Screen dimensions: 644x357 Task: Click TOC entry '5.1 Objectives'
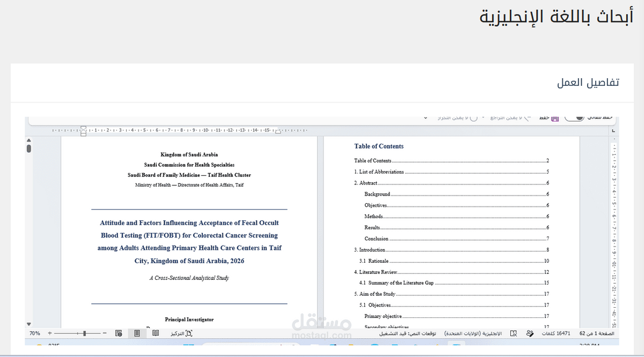(x=375, y=305)
